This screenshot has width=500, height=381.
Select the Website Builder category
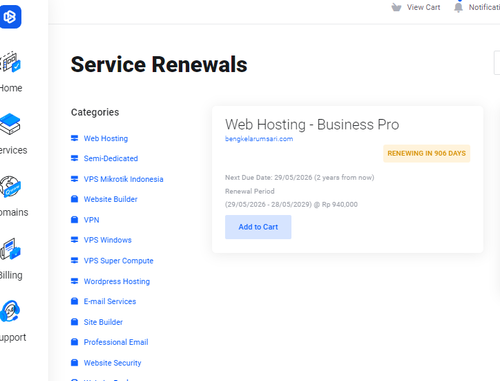[110, 199]
